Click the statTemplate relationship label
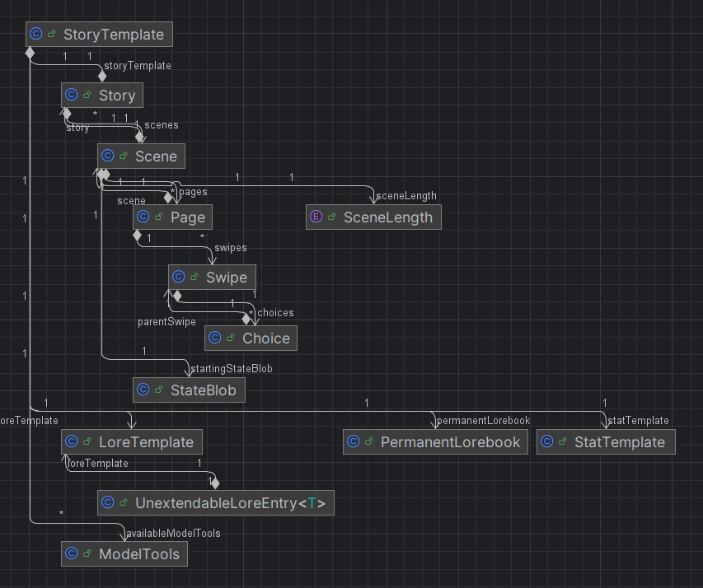703x588 pixels. click(638, 420)
